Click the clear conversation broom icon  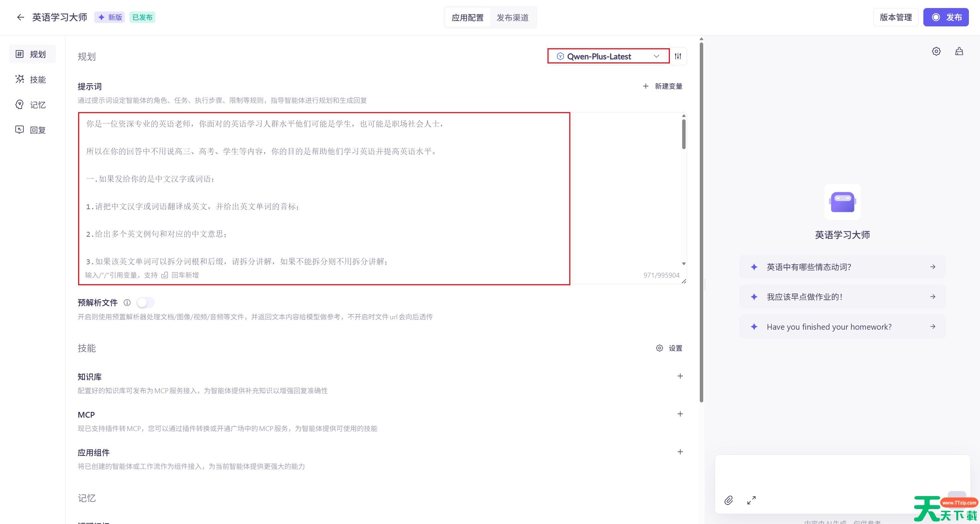tap(959, 51)
